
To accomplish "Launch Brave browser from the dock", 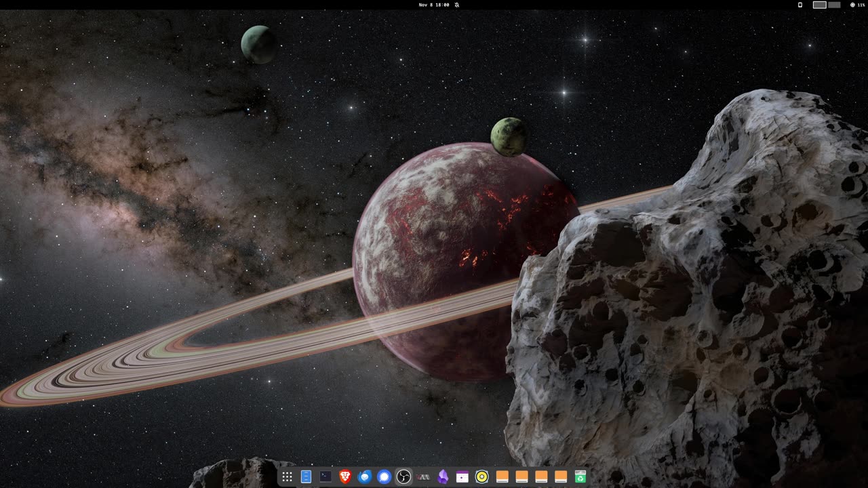I will pos(345,477).
